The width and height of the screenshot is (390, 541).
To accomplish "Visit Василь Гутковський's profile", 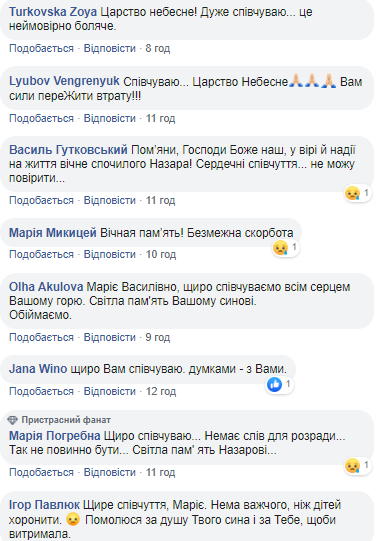I will (68, 150).
